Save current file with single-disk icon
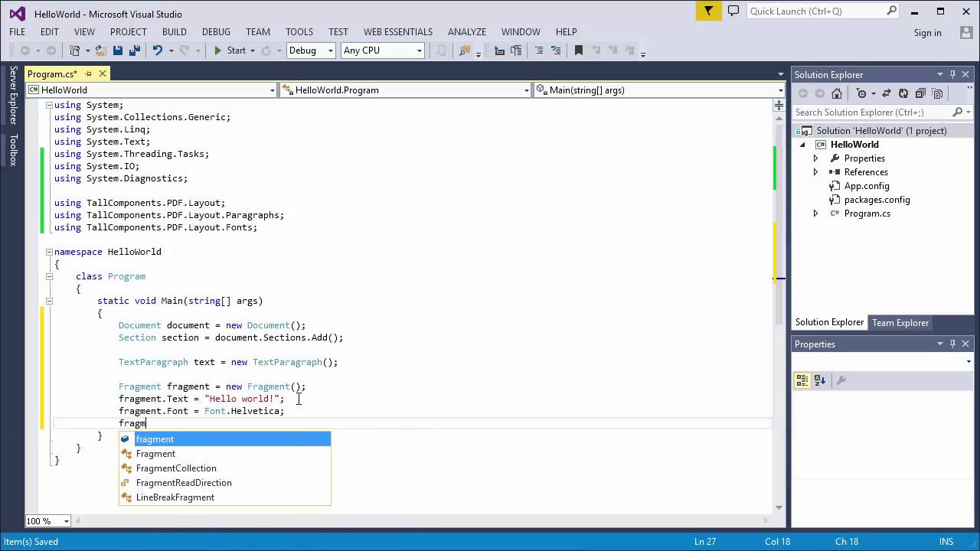The image size is (980, 551). (118, 51)
